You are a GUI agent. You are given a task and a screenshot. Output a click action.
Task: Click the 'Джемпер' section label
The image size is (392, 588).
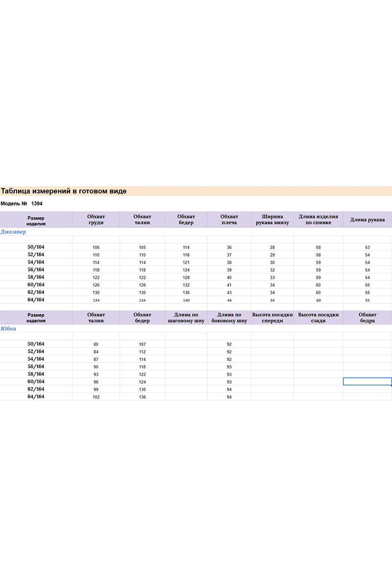tap(13, 232)
